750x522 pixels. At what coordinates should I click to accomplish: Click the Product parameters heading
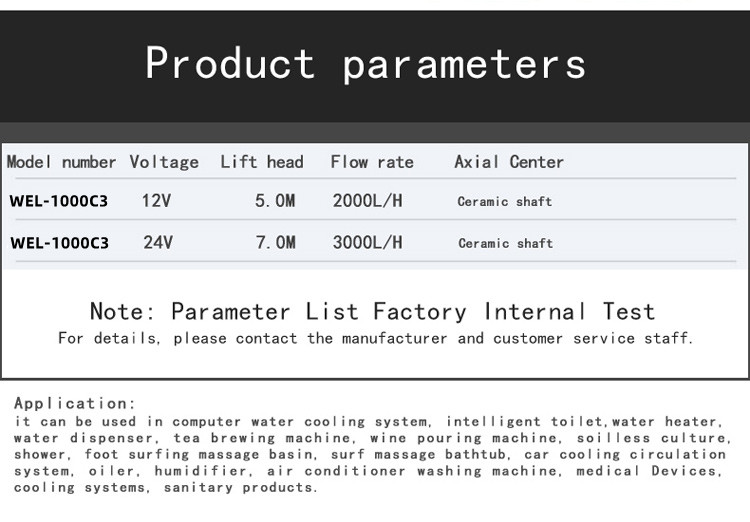(365, 64)
